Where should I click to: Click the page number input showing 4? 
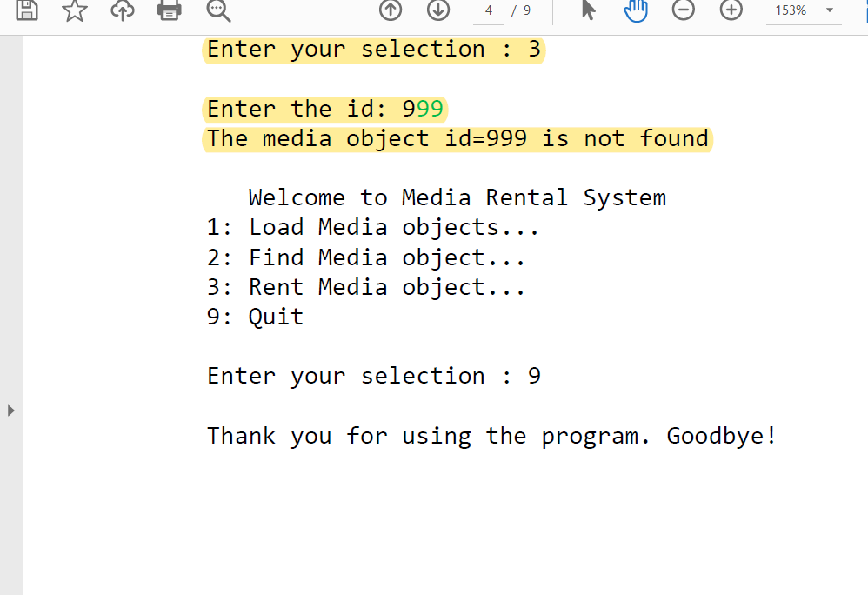click(488, 11)
